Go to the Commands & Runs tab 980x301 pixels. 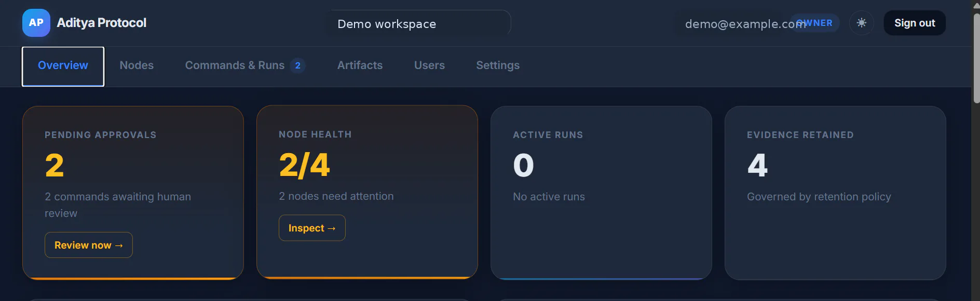tap(245, 65)
